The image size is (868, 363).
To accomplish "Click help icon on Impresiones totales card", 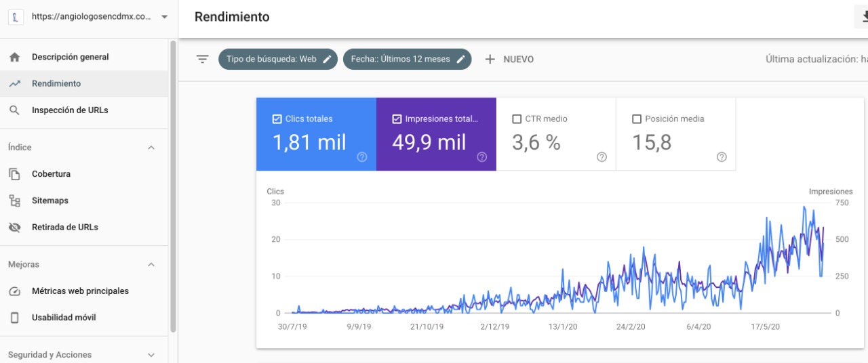I will pyautogui.click(x=481, y=157).
